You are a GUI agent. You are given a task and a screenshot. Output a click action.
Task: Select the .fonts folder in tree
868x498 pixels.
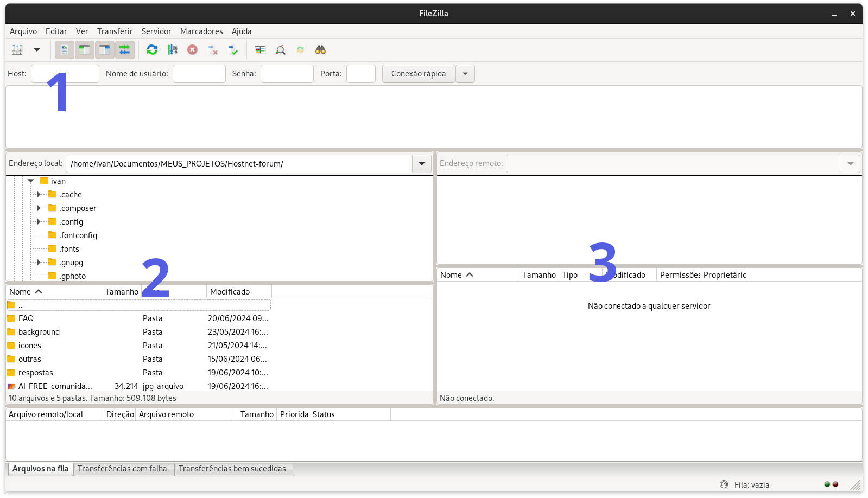coord(69,249)
